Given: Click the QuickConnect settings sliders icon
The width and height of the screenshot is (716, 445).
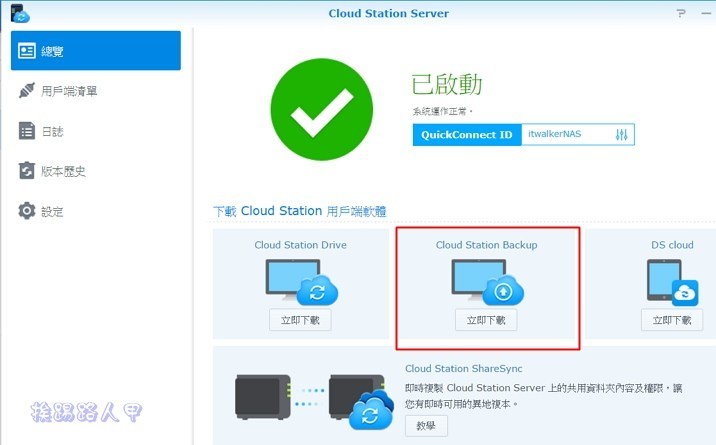Looking at the screenshot, I should (x=622, y=135).
